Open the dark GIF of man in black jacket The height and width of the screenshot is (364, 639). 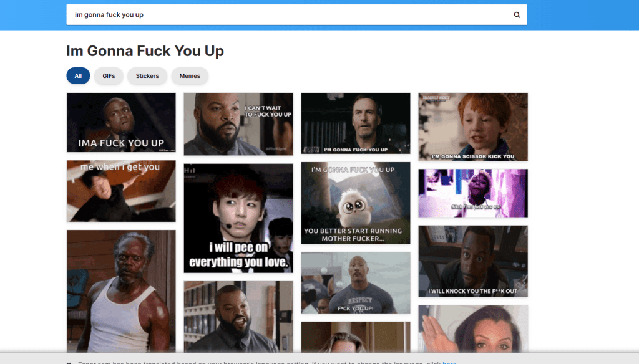[x=356, y=123]
